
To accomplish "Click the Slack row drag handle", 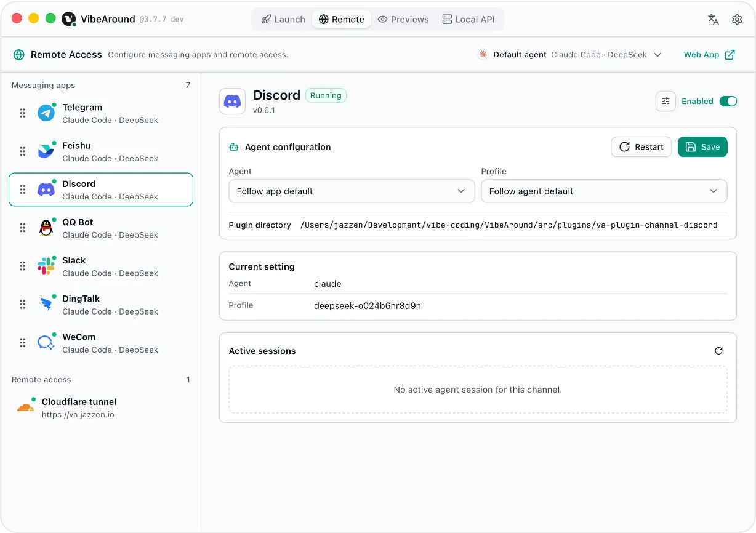I will tap(22, 266).
